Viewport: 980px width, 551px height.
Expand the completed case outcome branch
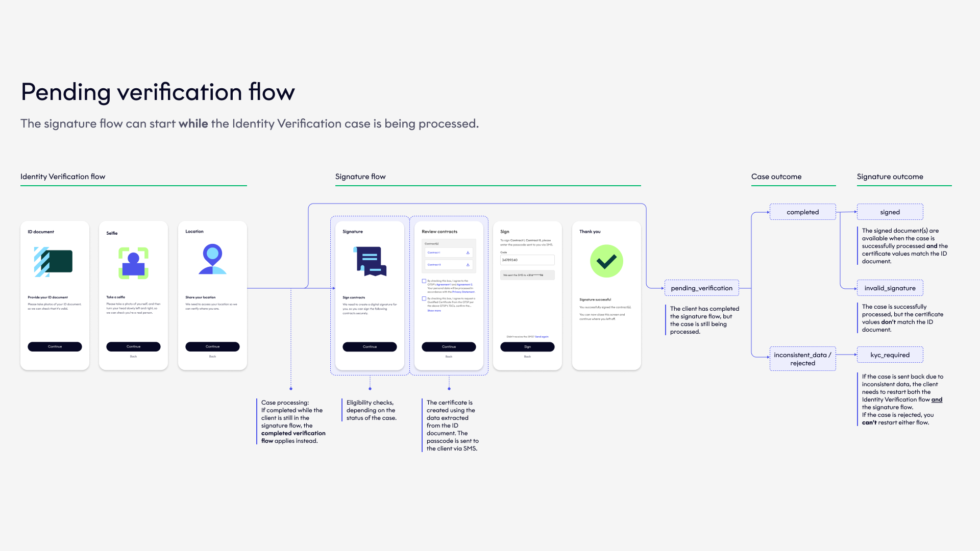point(802,211)
